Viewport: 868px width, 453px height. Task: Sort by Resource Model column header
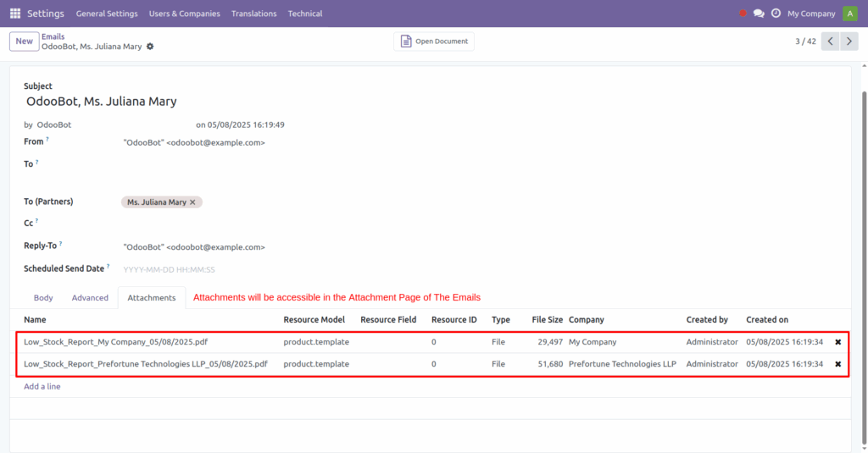(x=314, y=320)
